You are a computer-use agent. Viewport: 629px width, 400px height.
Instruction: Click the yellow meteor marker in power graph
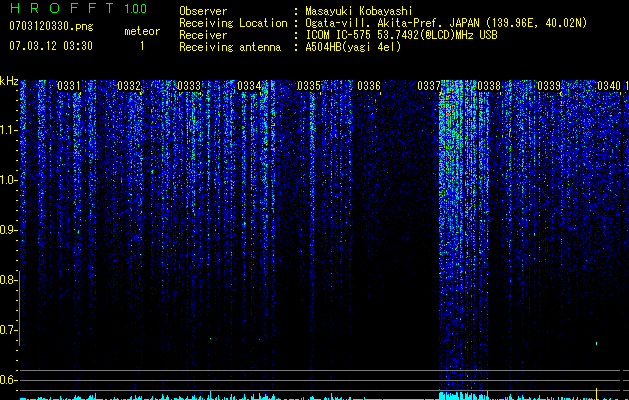597,394
